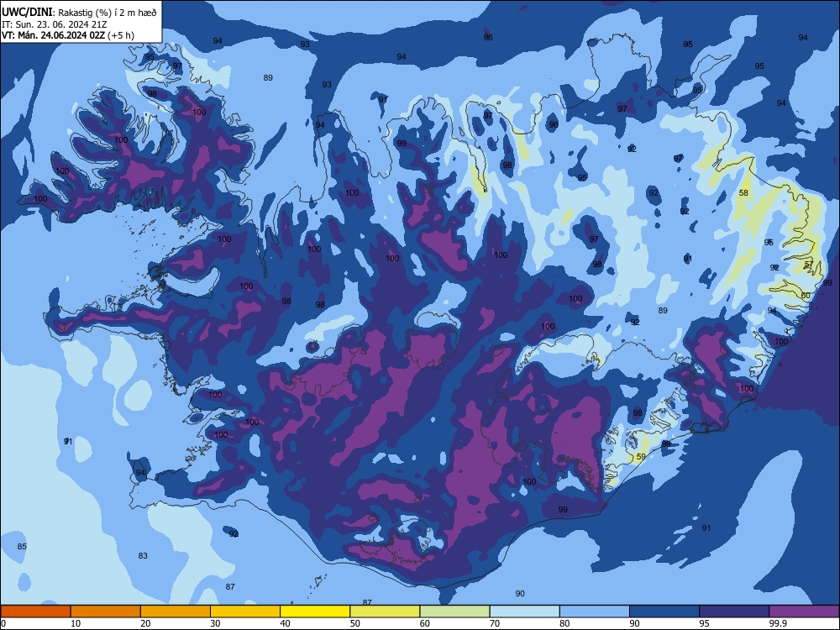This screenshot has width=840, height=630.
Task: Click the 70 tick label on the color scale
Action: tap(495, 623)
